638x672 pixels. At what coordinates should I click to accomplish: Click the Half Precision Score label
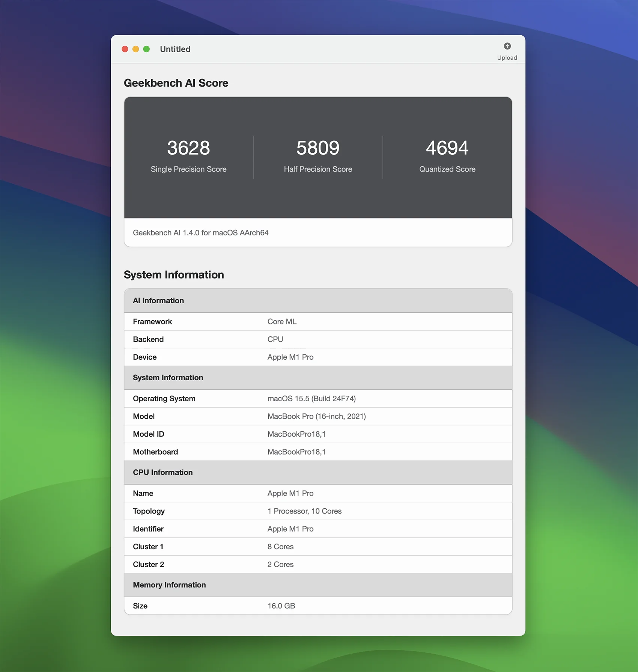[x=318, y=169]
